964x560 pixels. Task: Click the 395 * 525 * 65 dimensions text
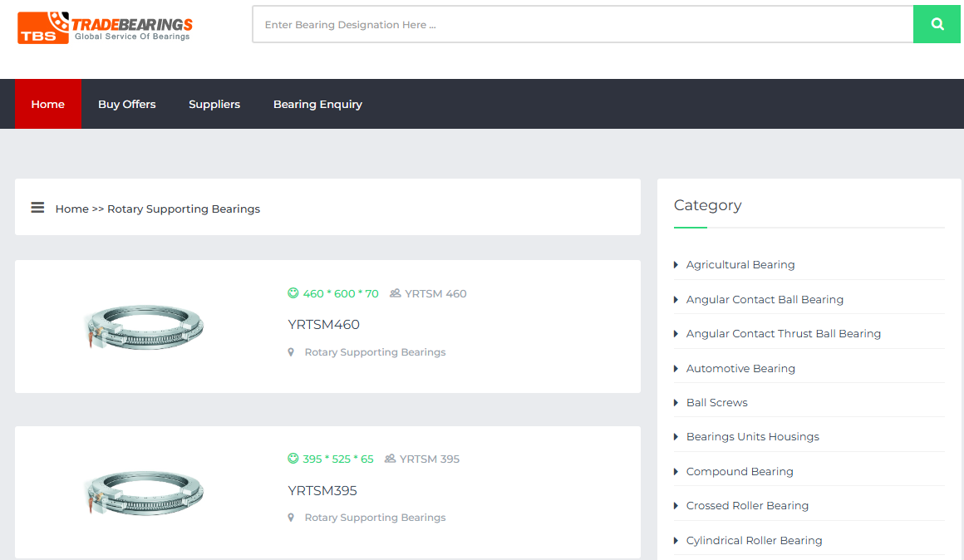coord(338,459)
